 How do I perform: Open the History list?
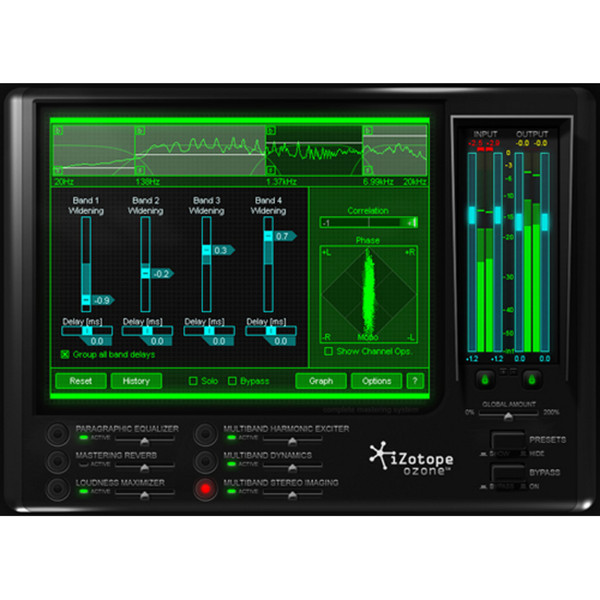coord(136,381)
